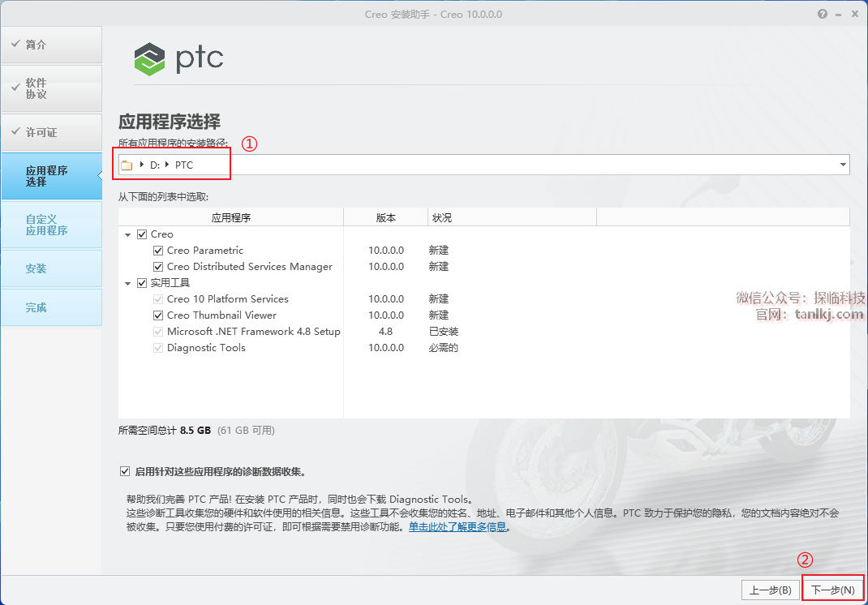Click 已安装 status of .NET Framework
868x605 pixels.
[x=444, y=332]
